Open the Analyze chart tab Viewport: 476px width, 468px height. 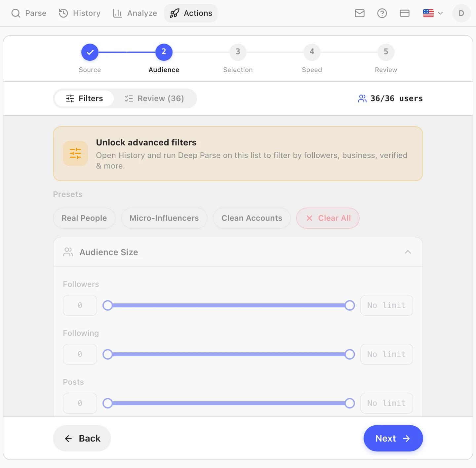(135, 13)
